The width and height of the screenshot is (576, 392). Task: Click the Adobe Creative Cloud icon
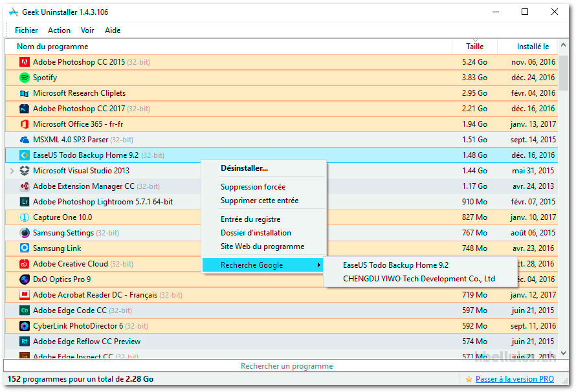point(24,264)
